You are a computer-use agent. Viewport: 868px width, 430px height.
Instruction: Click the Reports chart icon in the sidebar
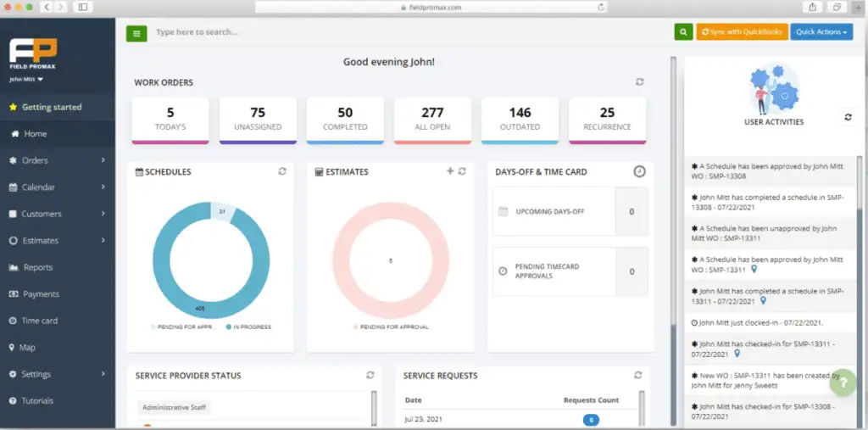(x=14, y=268)
